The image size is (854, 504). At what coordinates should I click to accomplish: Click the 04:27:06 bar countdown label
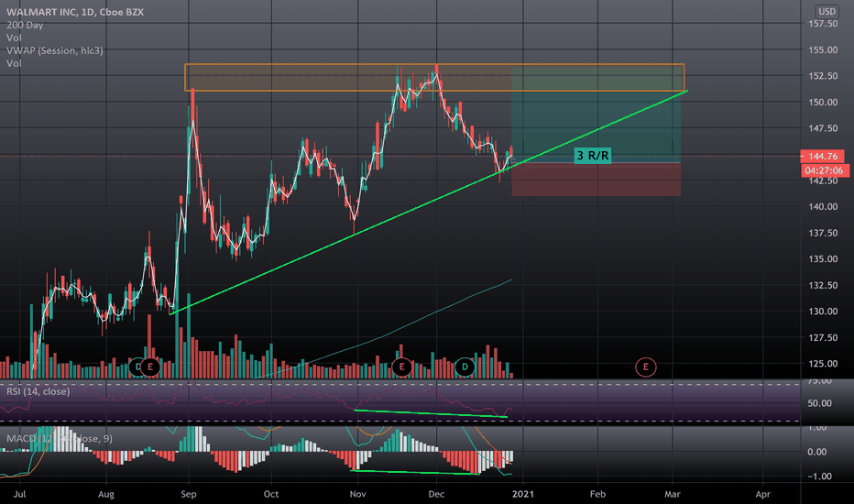coord(824,170)
